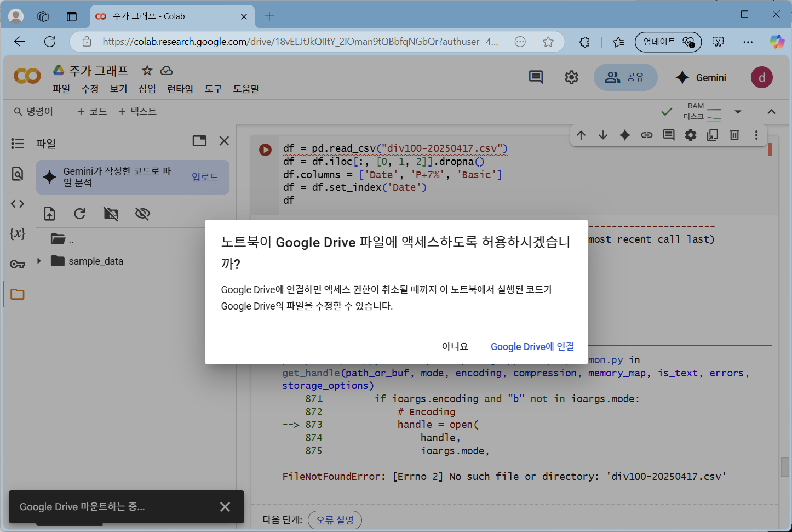792x532 pixels.
Task: Toggle show hidden files eye icon
Action: coord(142,214)
